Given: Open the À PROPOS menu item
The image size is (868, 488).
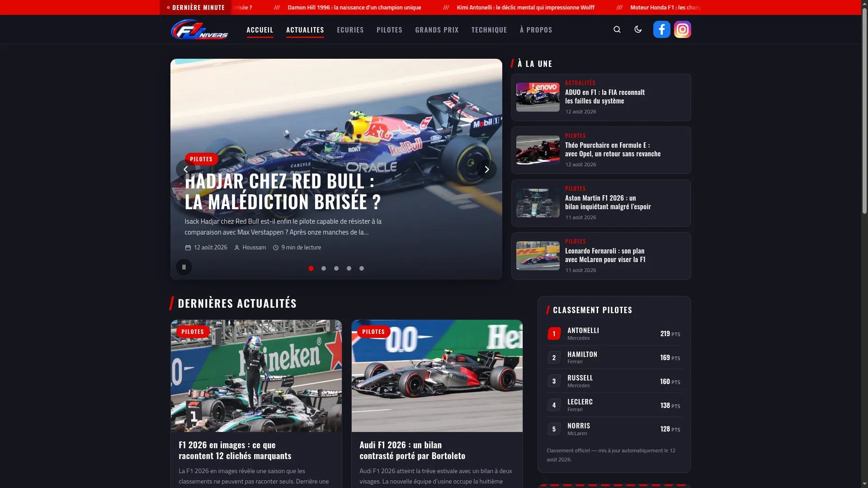Looking at the screenshot, I should tap(536, 30).
